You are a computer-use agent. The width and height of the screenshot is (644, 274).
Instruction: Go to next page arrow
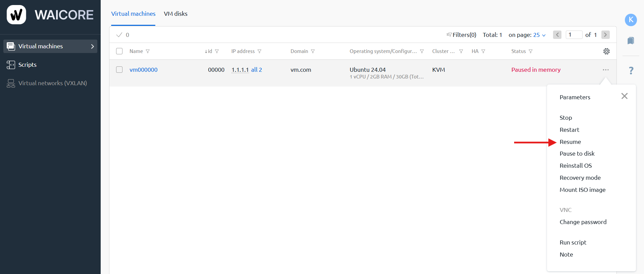tap(605, 35)
